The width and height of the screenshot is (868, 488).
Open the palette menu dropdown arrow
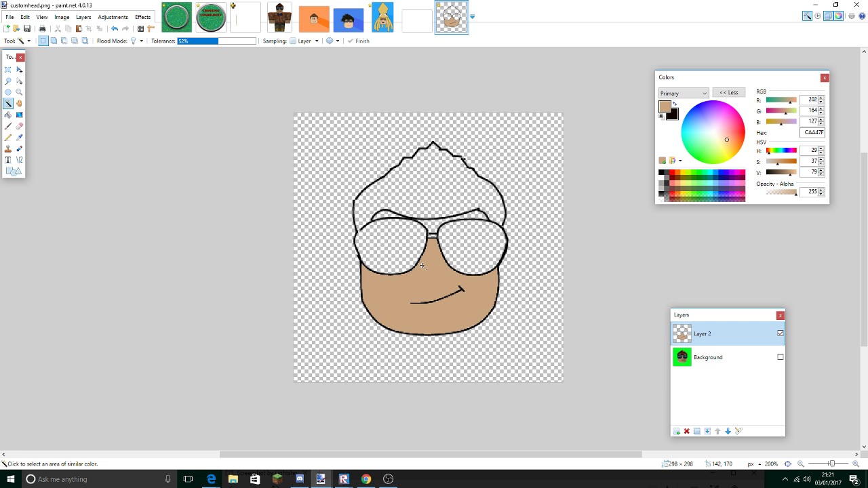coord(680,161)
